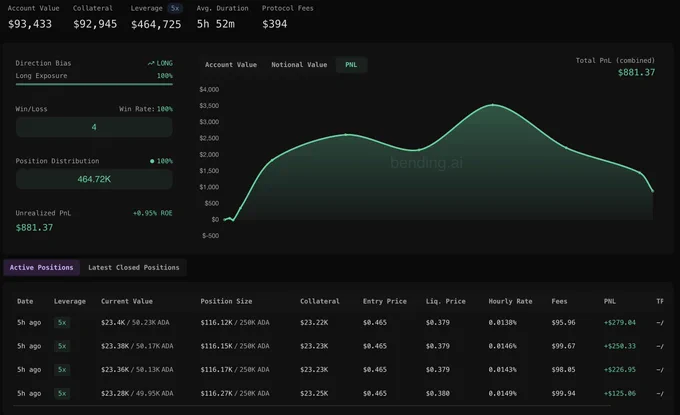The height and width of the screenshot is (415, 680).
Task: Click the Collateral column header in table
Action: (x=320, y=301)
